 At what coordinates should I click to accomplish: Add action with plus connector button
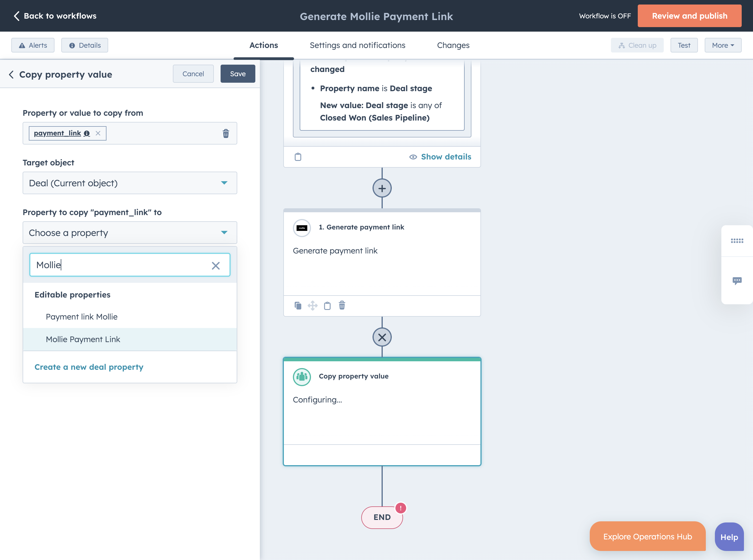coord(382,188)
